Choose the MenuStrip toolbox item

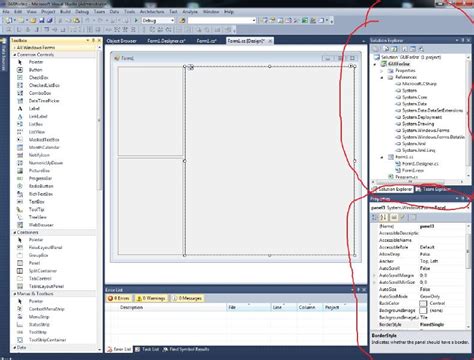(x=39, y=317)
